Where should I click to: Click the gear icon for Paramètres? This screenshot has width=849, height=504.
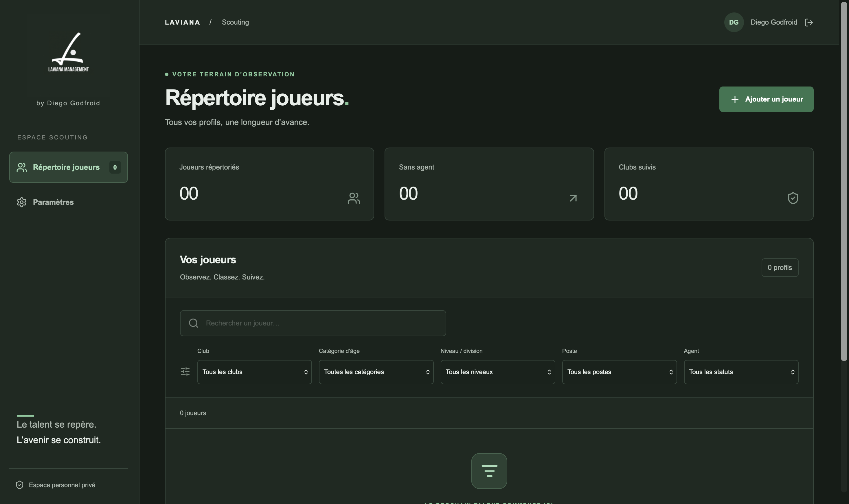[22, 202]
